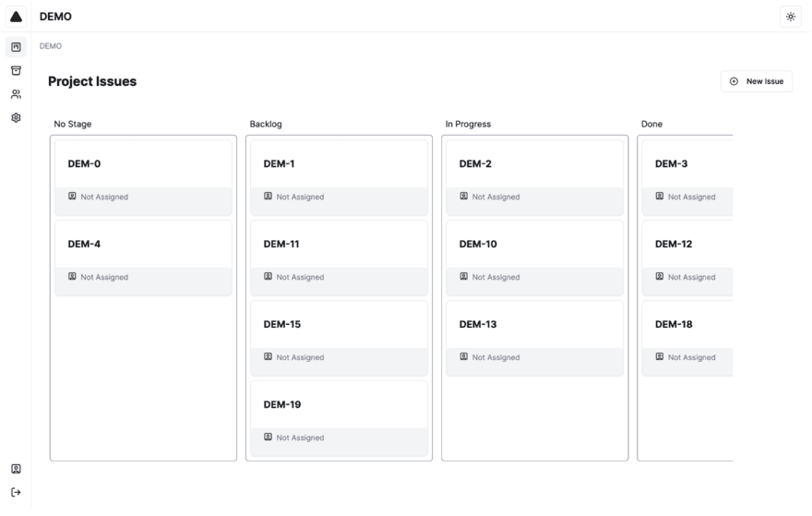Image resolution: width=812 pixels, height=516 pixels.
Task: Open issue DEM-11
Action: pyautogui.click(x=340, y=258)
